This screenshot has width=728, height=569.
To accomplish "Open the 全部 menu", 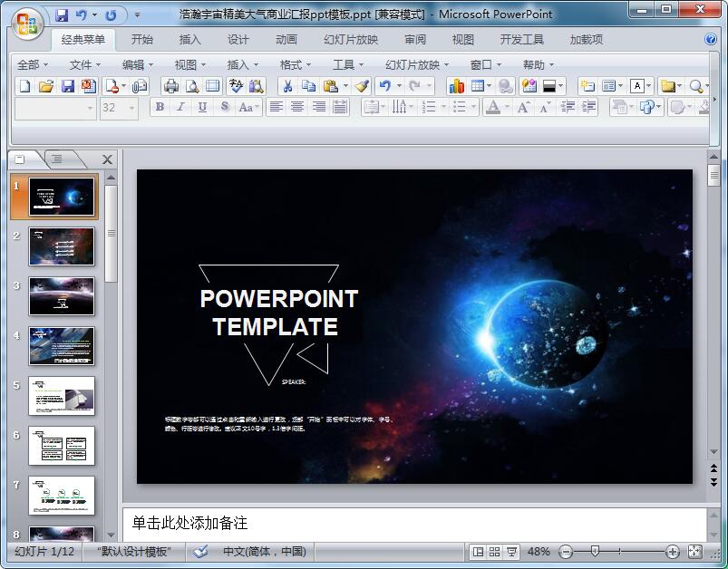I will 33,65.
